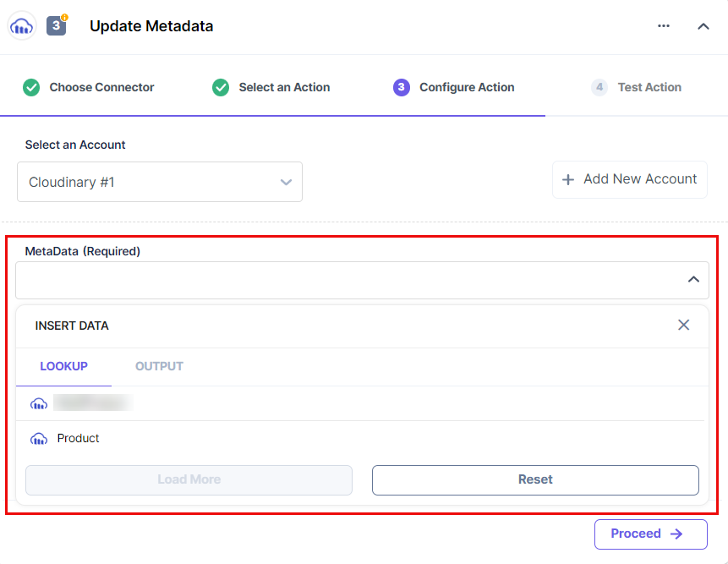The image size is (728, 564).
Task: Open the three-dot more options menu
Action: click(664, 26)
